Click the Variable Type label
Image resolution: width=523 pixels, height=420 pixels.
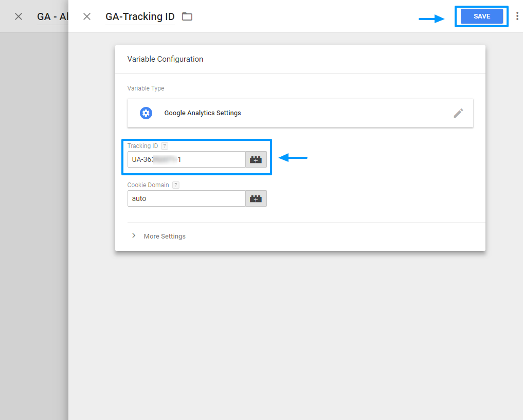[146, 88]
